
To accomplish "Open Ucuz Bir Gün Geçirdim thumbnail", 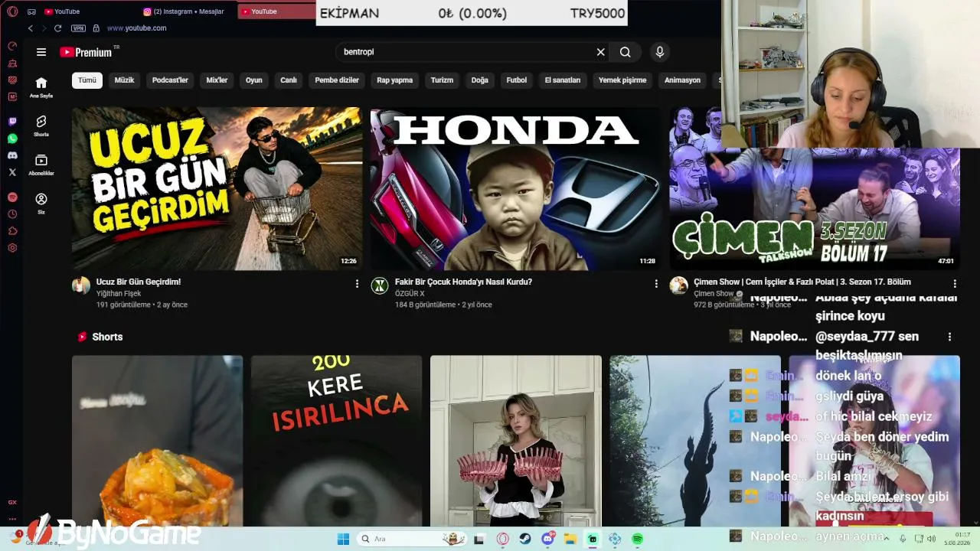I will click(x=217, y=188).
